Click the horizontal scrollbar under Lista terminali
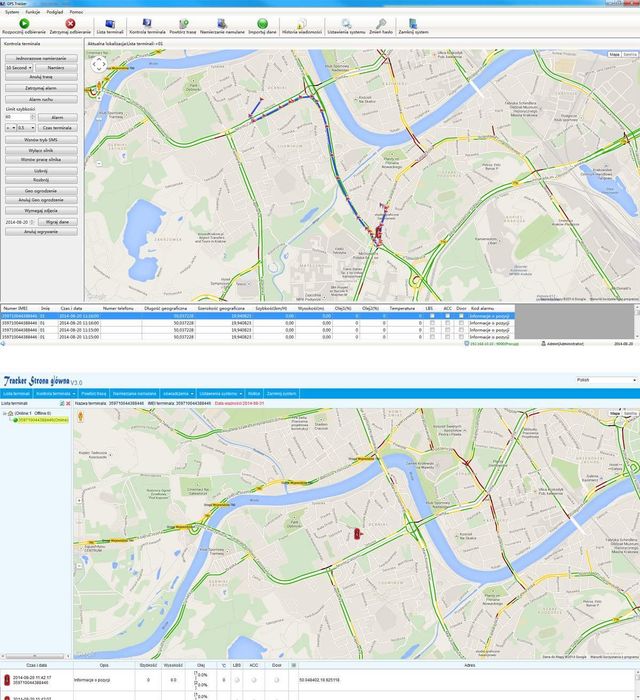 pos(34,656)
